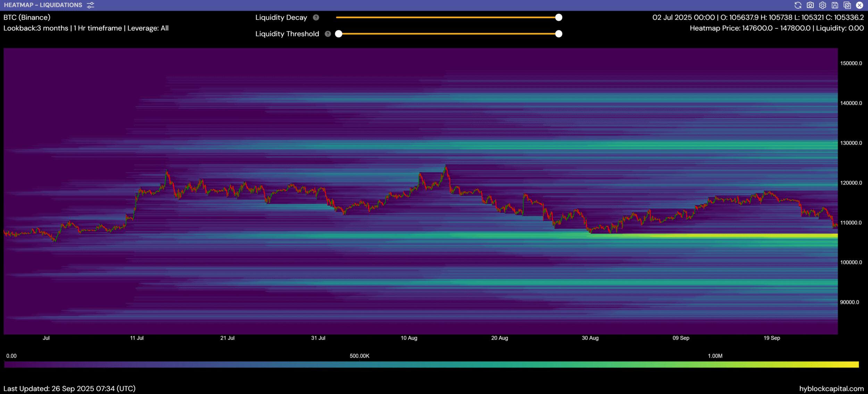Refresh the liquidations heatmap data
The image size is (868, 394).
point(798,5)
